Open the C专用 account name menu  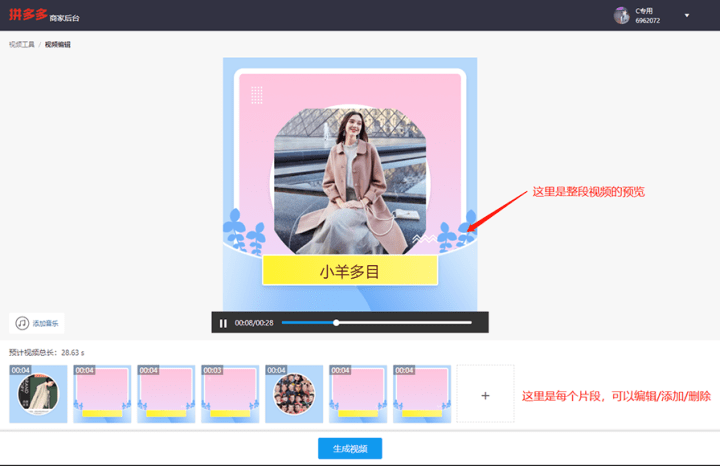tap(644, 11)
